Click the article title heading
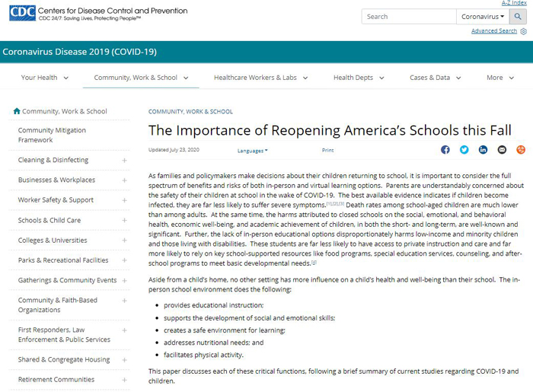Viewport: 533px width, 392px height. coord(330,130)
